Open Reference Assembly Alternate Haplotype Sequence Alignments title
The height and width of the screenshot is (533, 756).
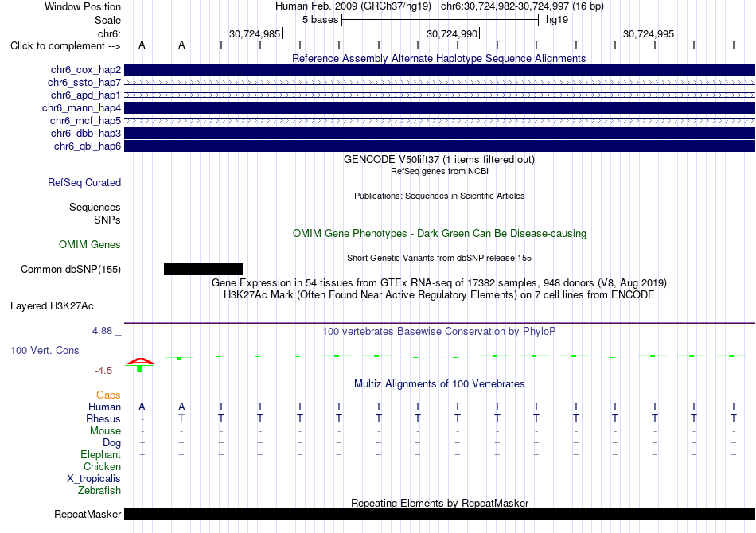click(439, 58)
